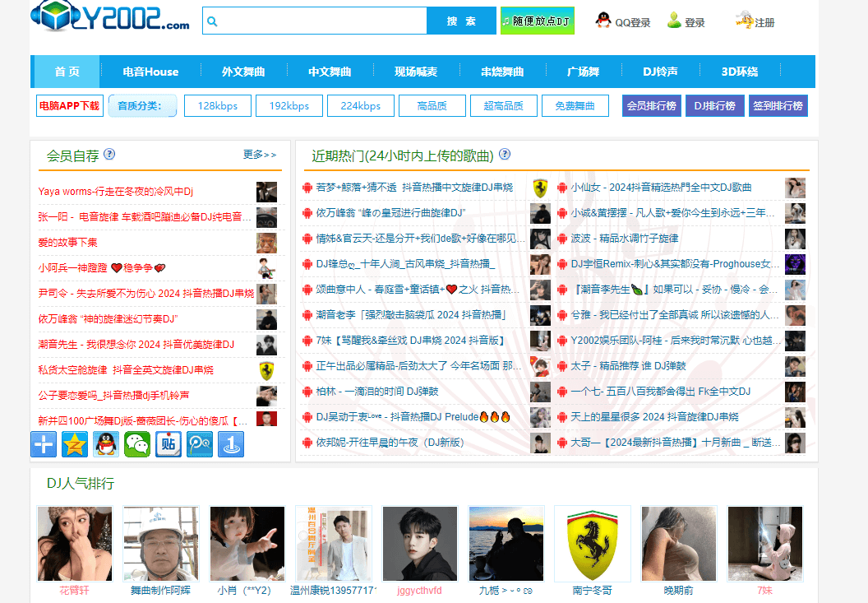Share via the Tieba 贴 icon
The image size is (868, 603).
coord(169,444)
